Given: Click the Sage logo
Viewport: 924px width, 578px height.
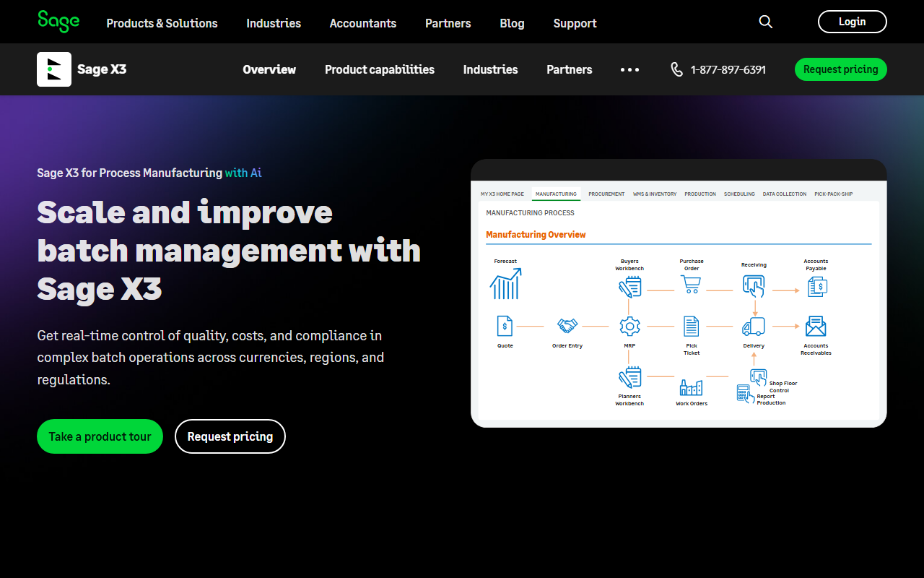Looking at the screenshot, I should 58,22.
